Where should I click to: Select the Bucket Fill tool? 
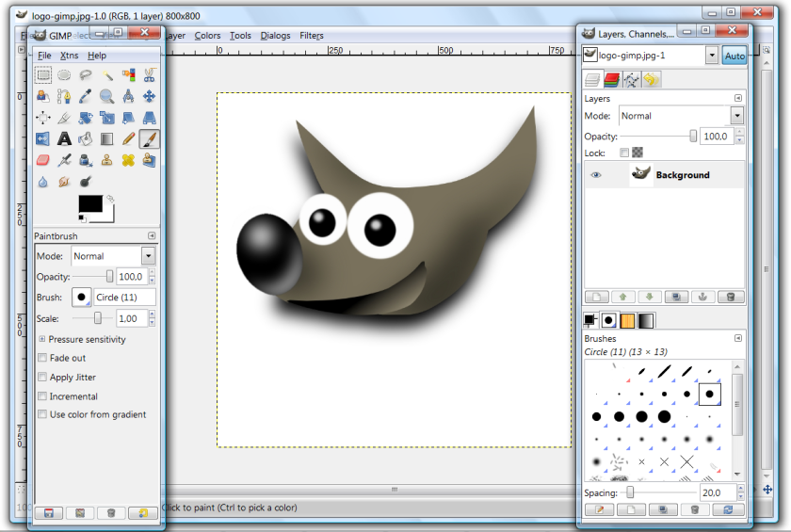point(86,139)
